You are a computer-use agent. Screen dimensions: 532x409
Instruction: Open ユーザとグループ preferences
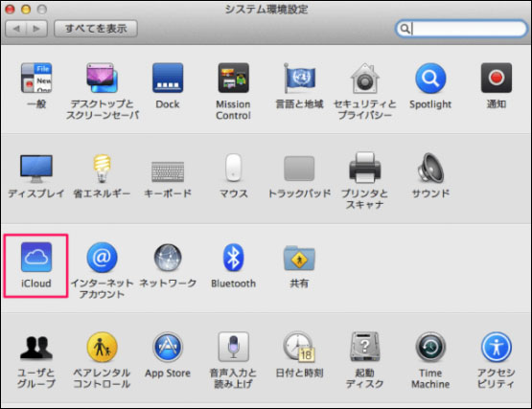pos(36,348)
